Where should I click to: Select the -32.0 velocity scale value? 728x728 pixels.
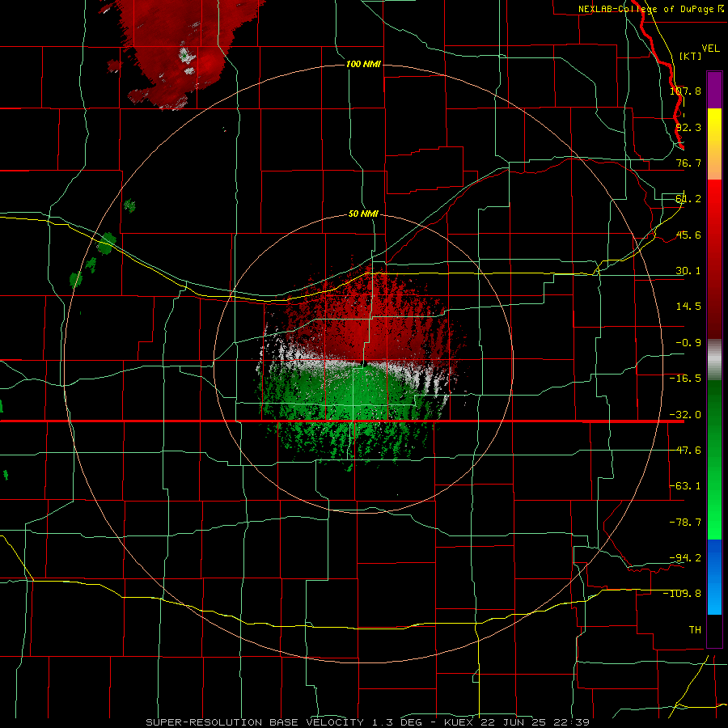(685, 415)
